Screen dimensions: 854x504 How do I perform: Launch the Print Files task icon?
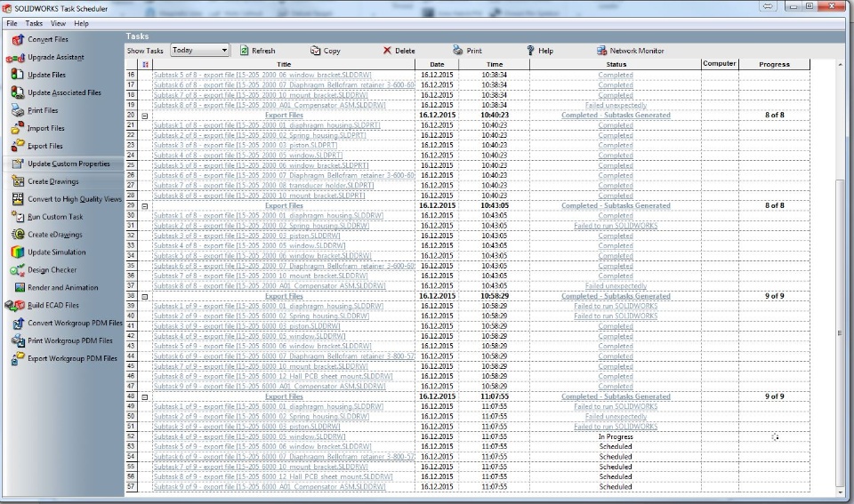18,110
